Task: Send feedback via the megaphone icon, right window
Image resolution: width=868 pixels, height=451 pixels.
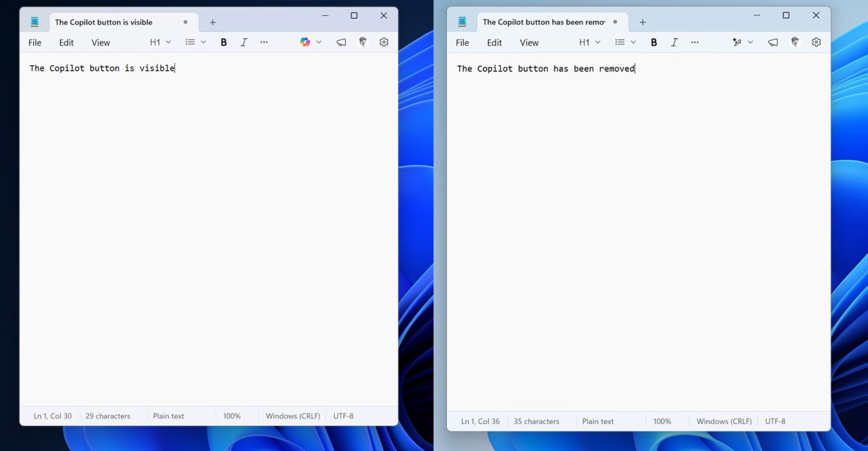Action: (x=773, y=42)
